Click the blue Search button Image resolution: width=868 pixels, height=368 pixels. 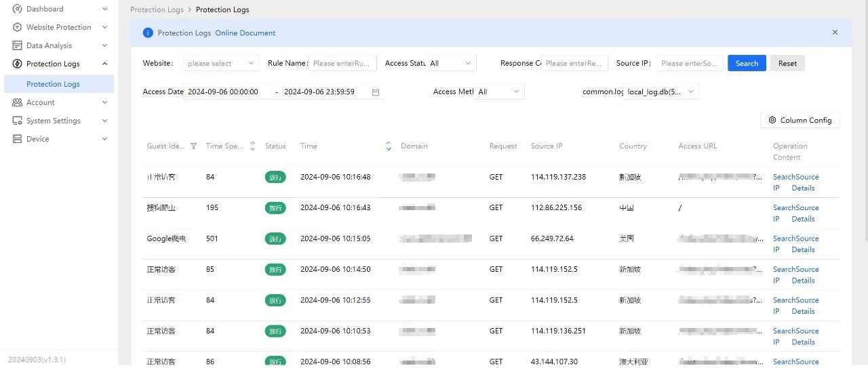(x=747, y=63)
